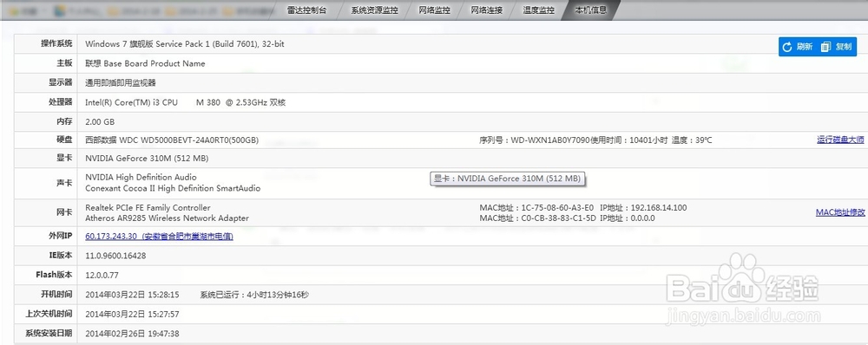Open the external IP 60.173.243.30 link

(160, 236)
